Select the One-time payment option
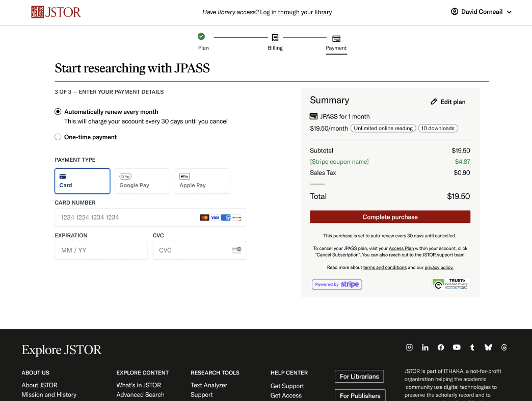This screenshot has width=532, height=401. [x=58, y=137]
